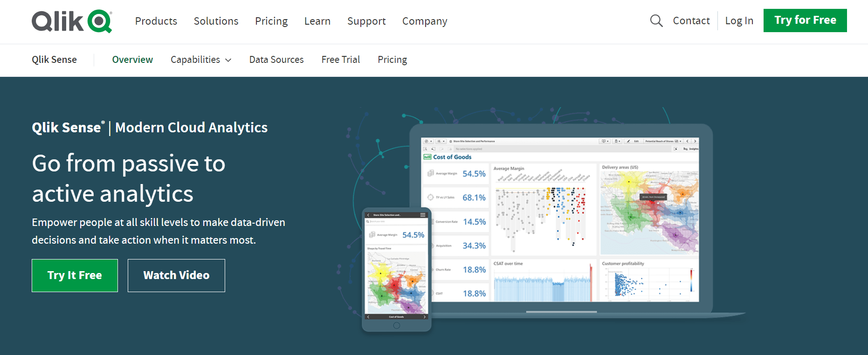Click the laptop dashboard screenshot
This screenshot has width=868, height=355.
pyautogui.click(x=561, y=219)
